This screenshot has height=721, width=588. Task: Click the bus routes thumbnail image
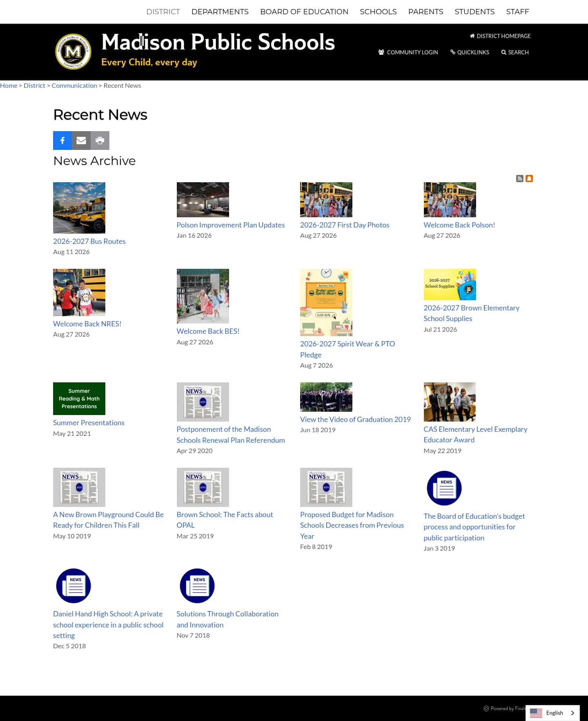click(x=79, y=208)
